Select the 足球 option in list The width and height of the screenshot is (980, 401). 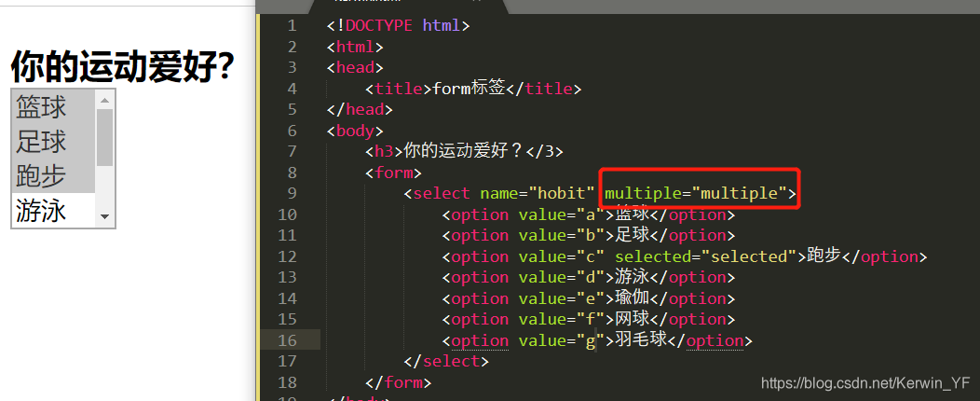coord(54,142)
